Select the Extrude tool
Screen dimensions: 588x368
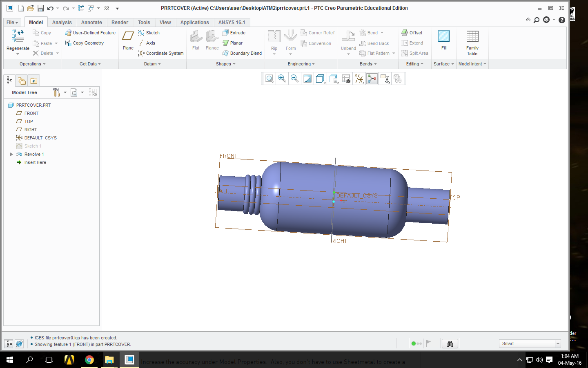point(234,33)
